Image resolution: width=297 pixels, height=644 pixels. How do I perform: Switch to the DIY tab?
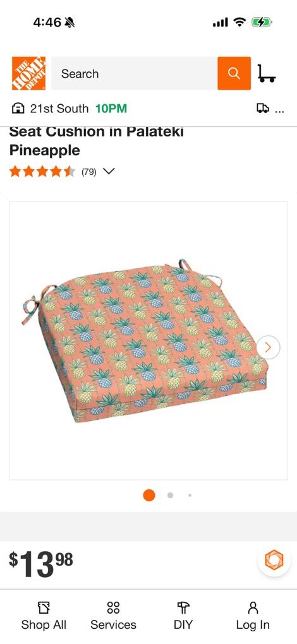pyautogui.click(x=183, y=616)
